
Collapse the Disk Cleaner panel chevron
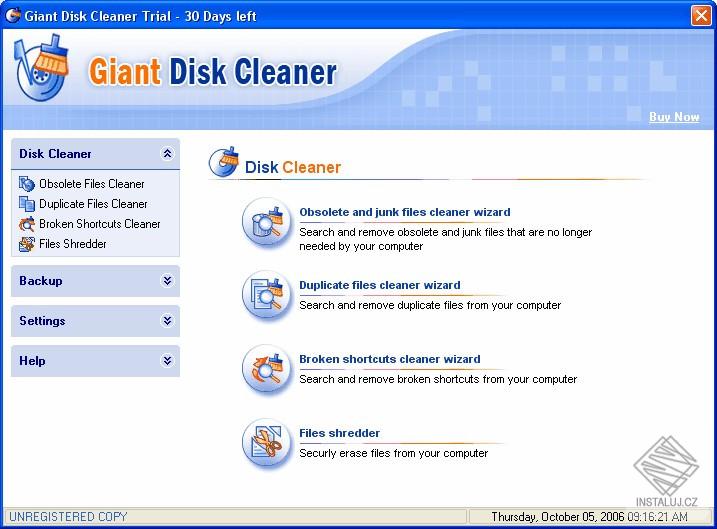(x=167, y=154)
